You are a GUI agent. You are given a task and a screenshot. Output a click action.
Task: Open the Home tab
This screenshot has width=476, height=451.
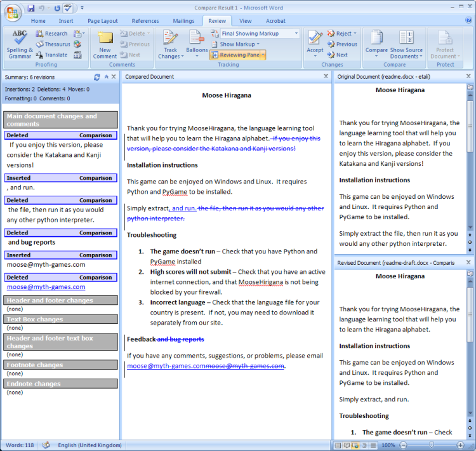click(38, 21)
